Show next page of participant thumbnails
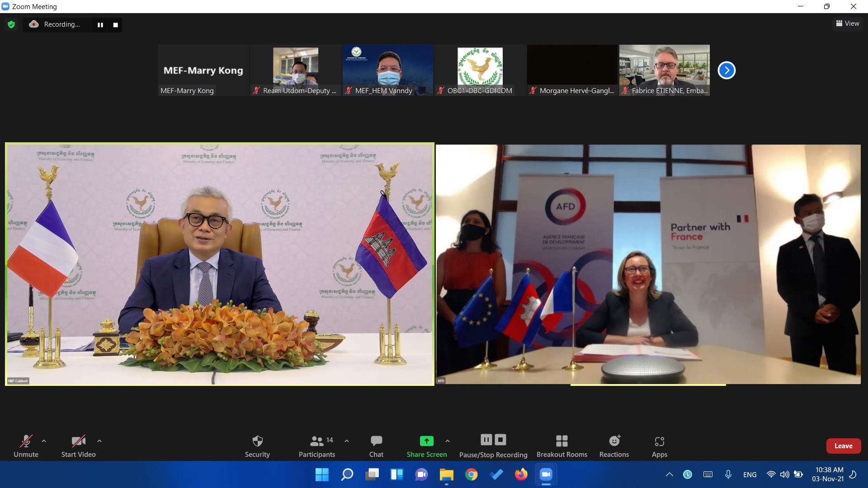Screen dimensions: 868x488 click(x=726, y=70)
